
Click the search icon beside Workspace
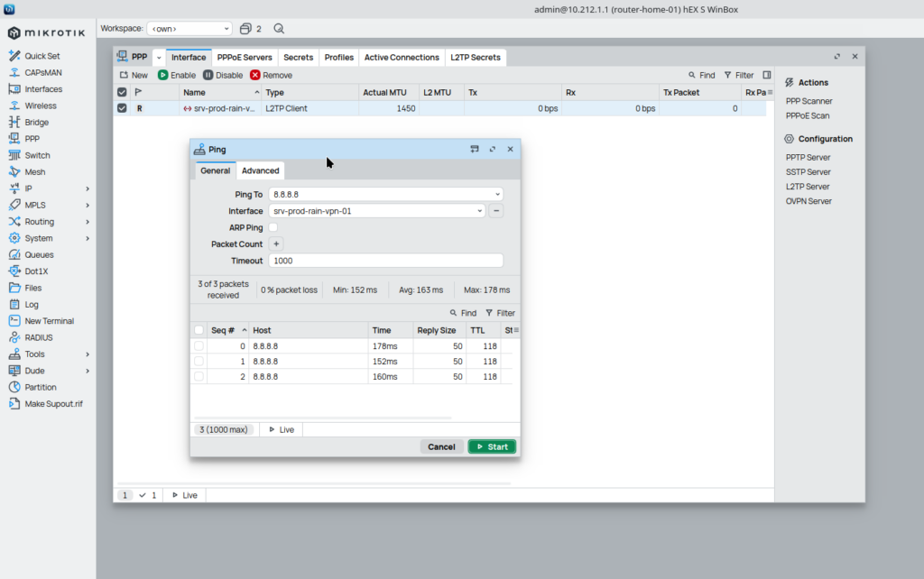tap(279, 29)
